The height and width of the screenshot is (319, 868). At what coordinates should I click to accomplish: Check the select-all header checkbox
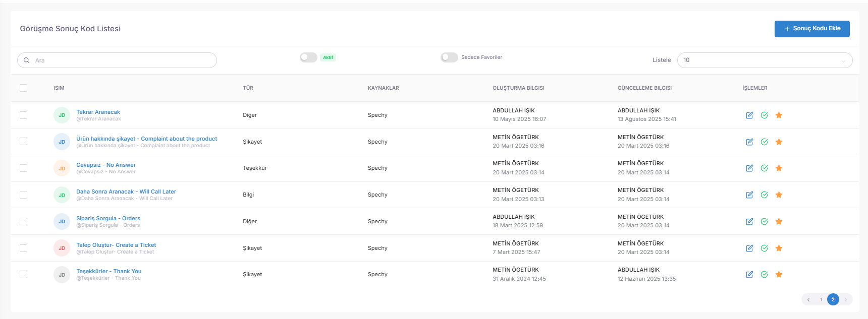point(23,88)
